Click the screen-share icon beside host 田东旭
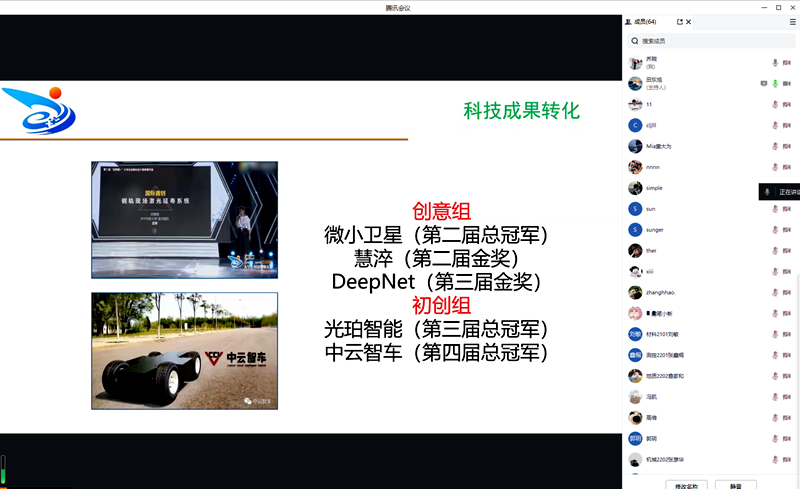Screen dimensions: 800x489 764,83
